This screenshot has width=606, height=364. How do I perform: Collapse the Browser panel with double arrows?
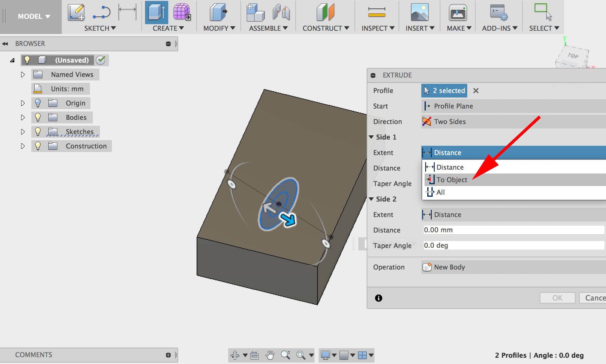pos(5,44)
